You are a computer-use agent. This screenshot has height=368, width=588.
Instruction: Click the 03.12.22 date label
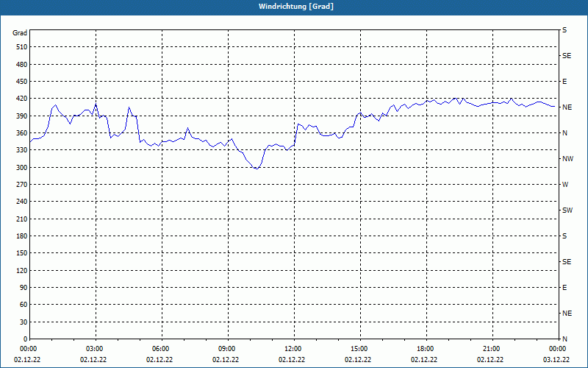pyautogui.click(x=556, y=360)
